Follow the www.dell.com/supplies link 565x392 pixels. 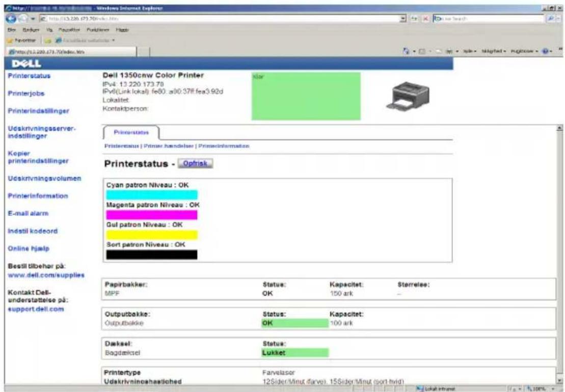46,275
